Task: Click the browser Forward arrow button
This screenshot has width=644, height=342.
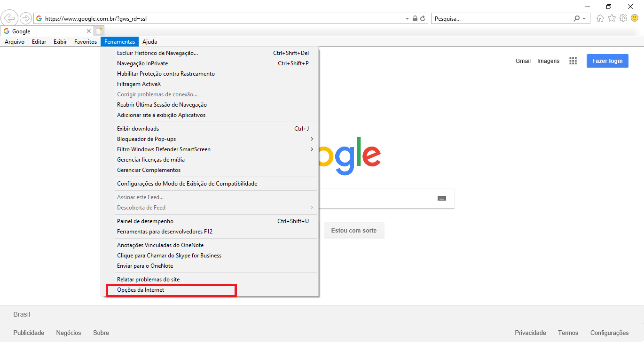Action: click(x=25, y=19)
